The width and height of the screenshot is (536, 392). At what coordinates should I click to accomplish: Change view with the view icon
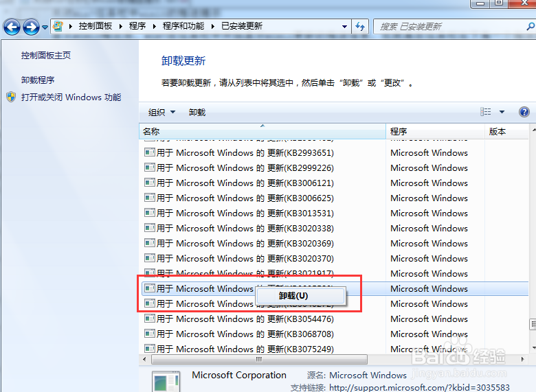[x=485, y=112]
